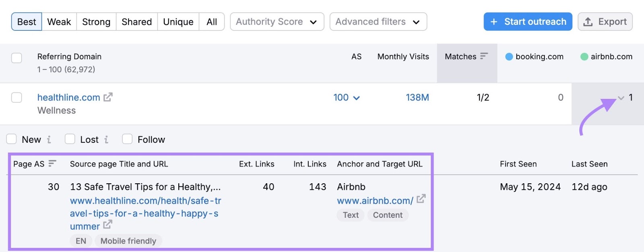Image resolution: width=644 pixels, height=252 pixels.
Task: Toggle the New backlinks checkbox
Action: (12, 139)
